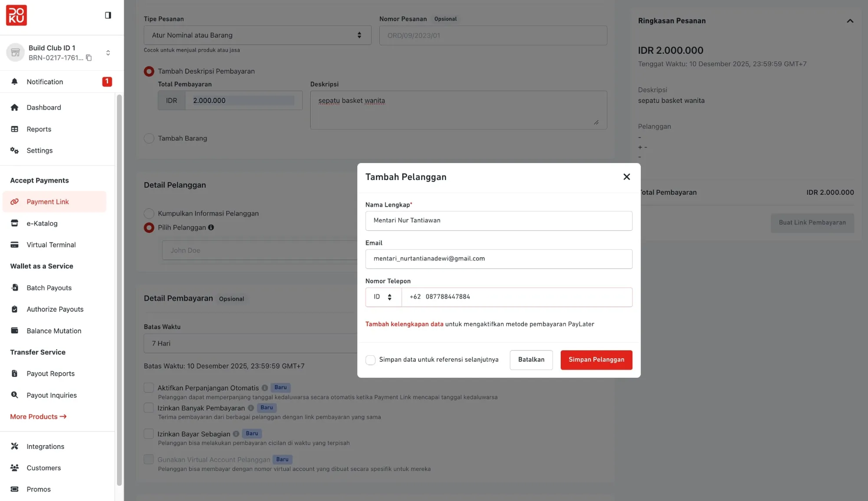Enable Izinkan Banyak Pembayaran checkbox
Viewport: 868px width, 501px height.
pyautogui.click(x=149, y=408)
